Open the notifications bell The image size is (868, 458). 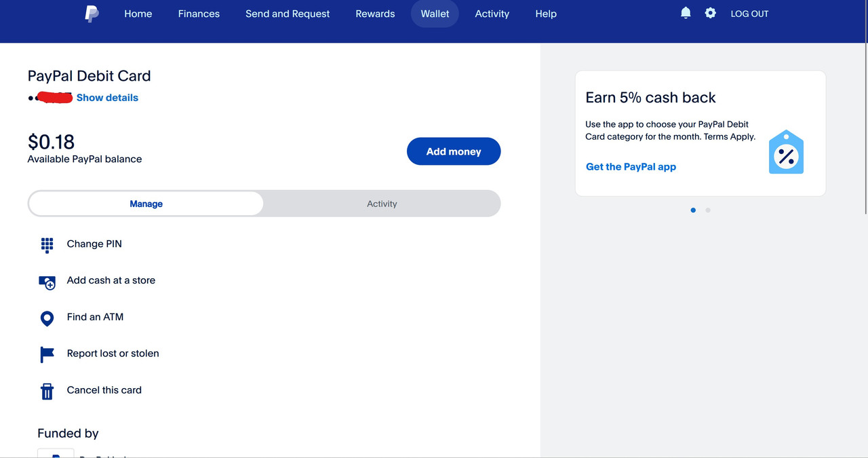coord(686,13)
